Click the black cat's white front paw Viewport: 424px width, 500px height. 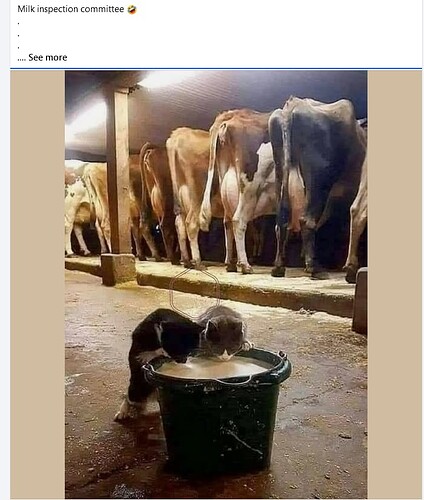(x=121, y=413)
